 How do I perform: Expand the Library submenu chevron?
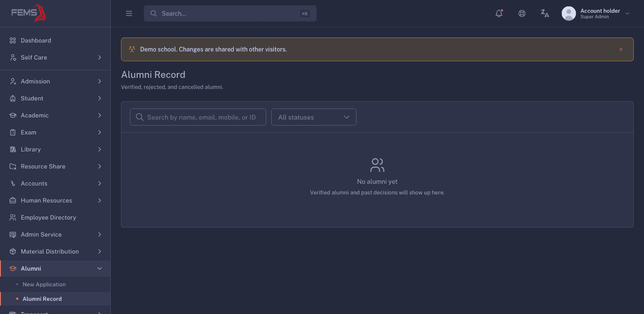100,149
